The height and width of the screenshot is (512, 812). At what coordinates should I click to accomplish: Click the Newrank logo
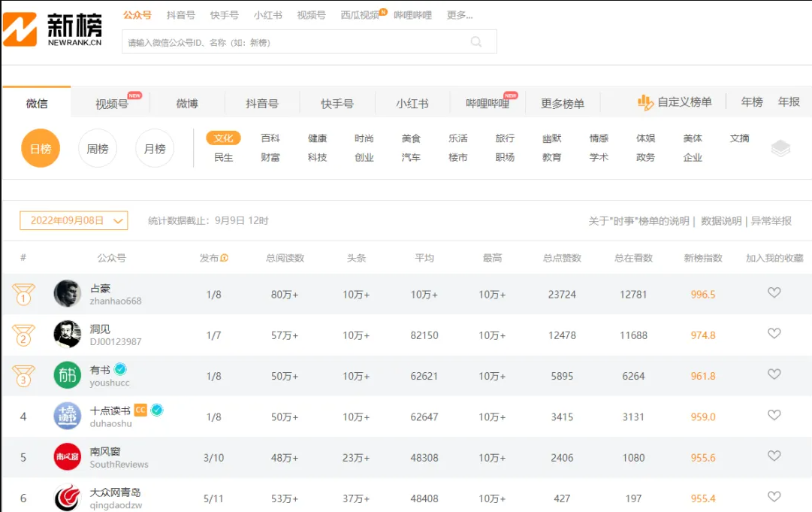point(53,29)
